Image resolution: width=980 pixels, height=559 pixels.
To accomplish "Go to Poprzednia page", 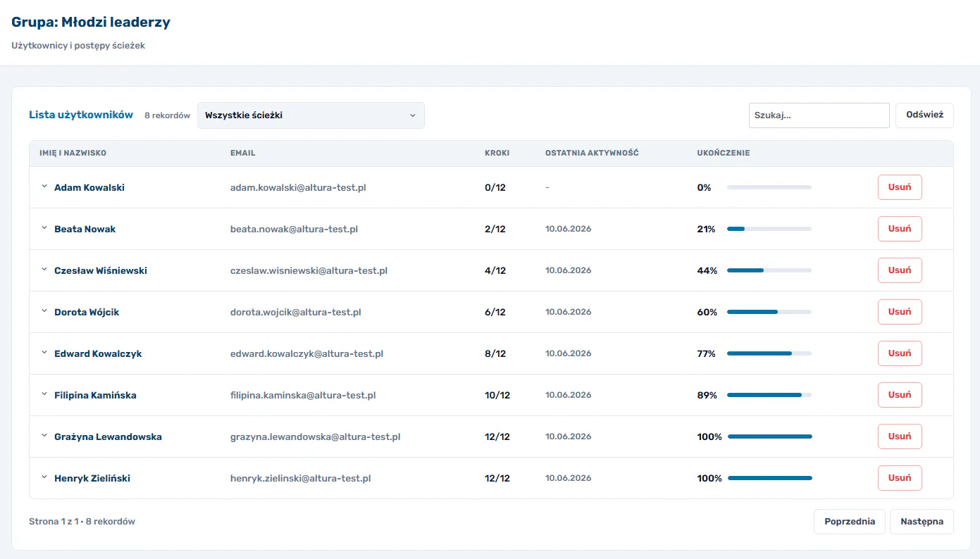I will (x=850, y=522).
